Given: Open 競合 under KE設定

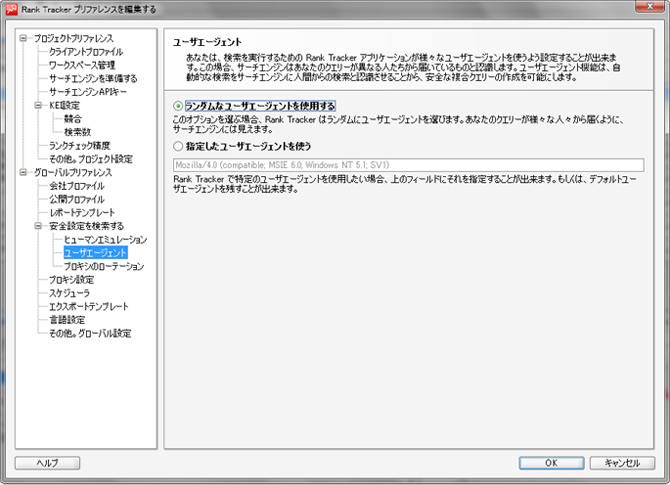Looking at the screenshot, I should 73,119.
